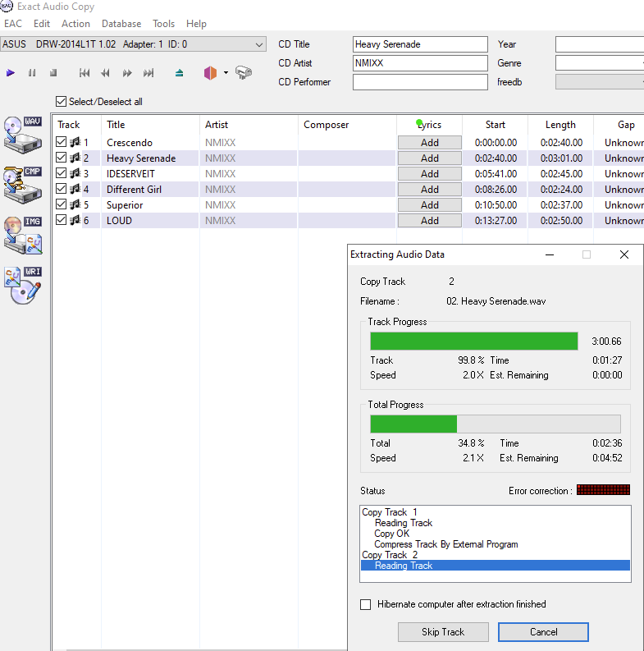Screen dimensions: 644x651
Task: Cancel the audio extraction
Action: (x=544, y=632)
